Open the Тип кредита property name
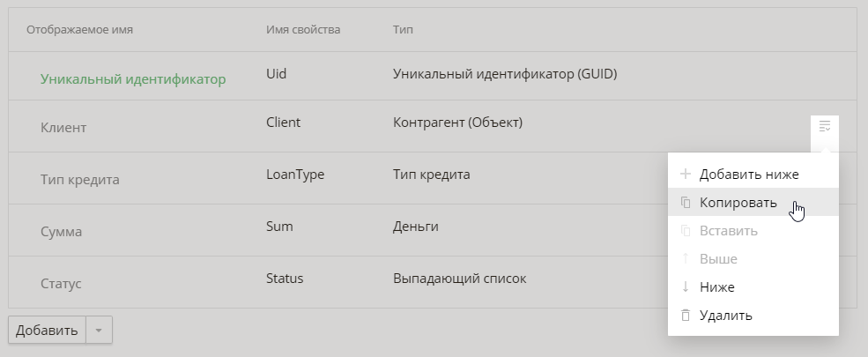 [79, 180]
